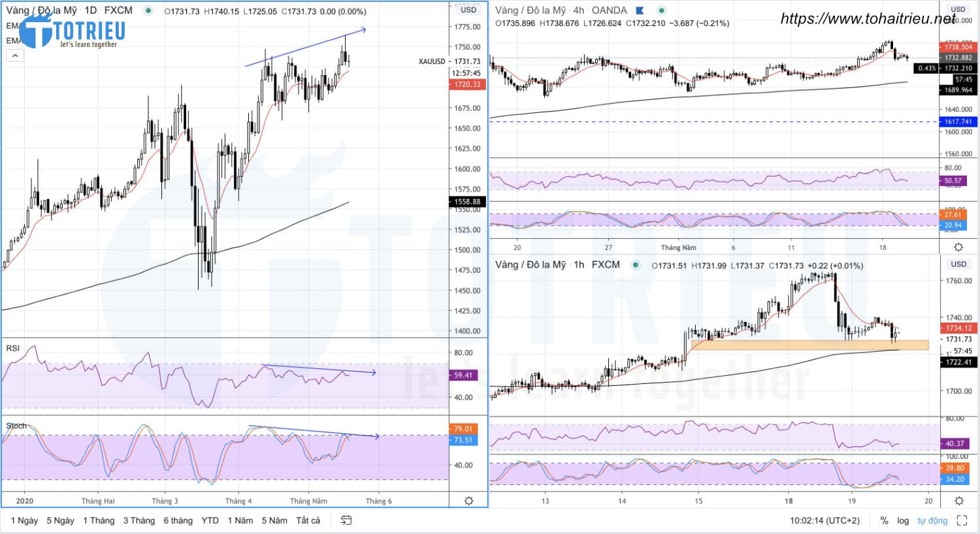Click 'Vàng / Đô la Mỹ 1h FXCM' chart title
Viewport: 980px width, 534px height.
pyautogui.click(x=557, y=264)
